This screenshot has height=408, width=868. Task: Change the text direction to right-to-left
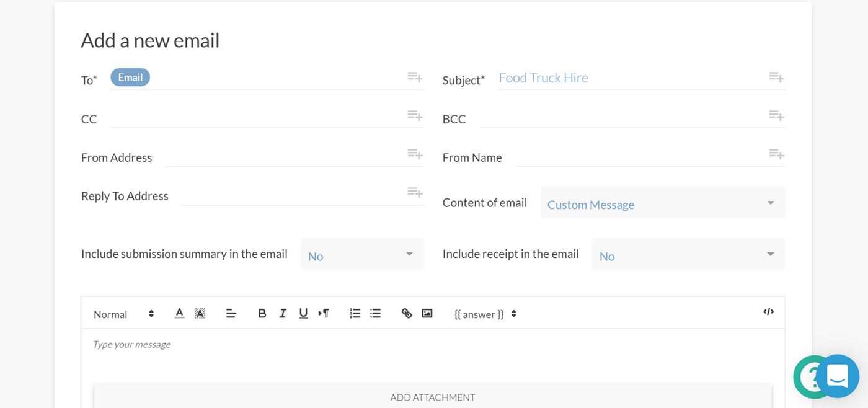tap(324, 314)
